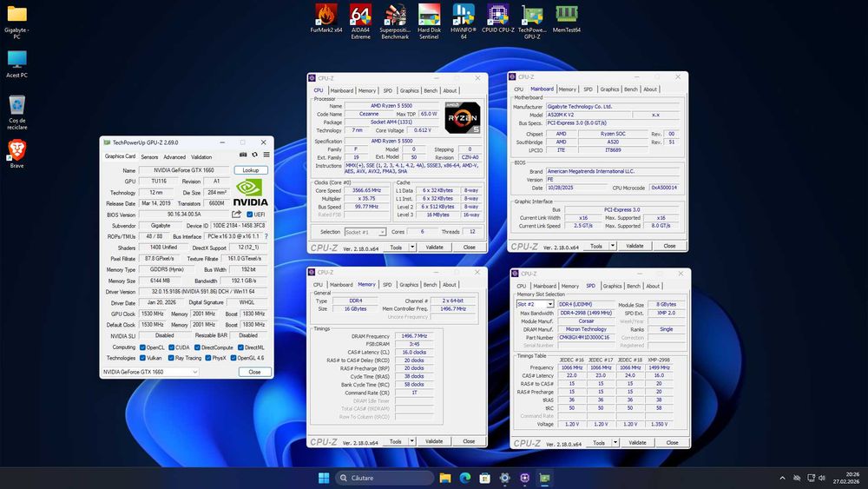This screenshot has height=489, width=868.
Task: Open the Acest PC desktop icon
Action: click(16, 64)
